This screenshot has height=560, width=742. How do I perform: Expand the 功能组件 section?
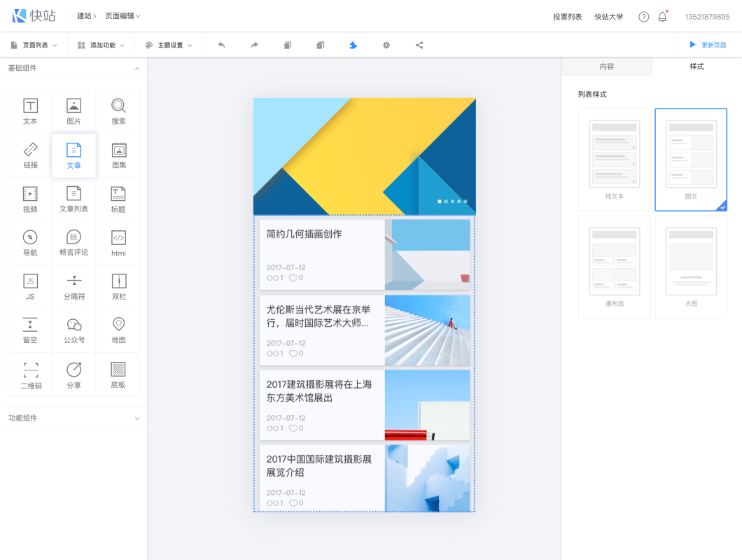pyautogui.click(x=73, y=418)
